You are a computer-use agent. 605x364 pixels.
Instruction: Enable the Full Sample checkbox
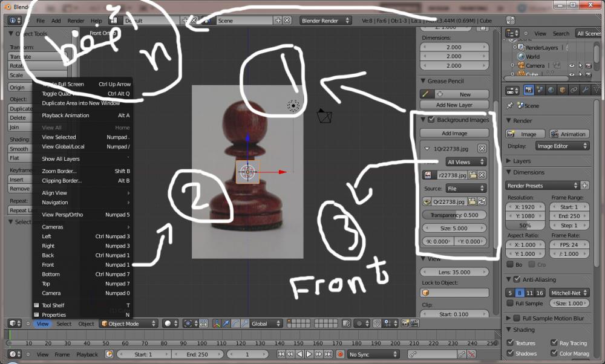click(x=510, y=303)
